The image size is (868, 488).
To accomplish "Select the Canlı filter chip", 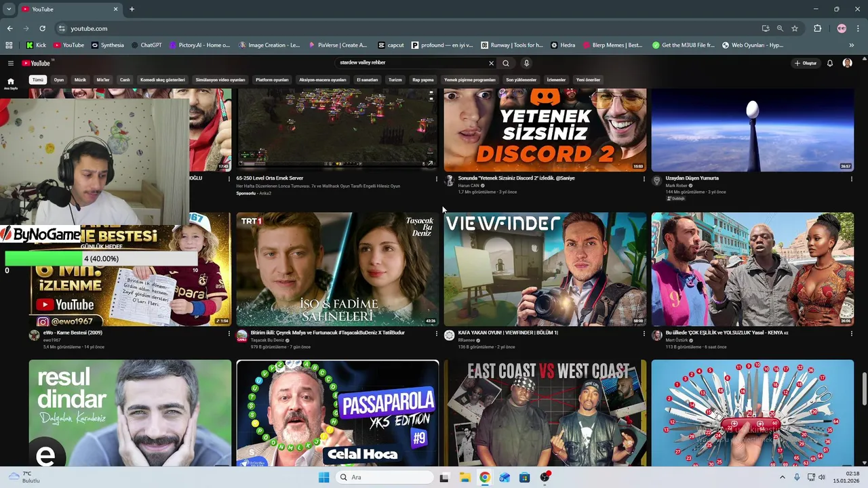I will point(125,80).
